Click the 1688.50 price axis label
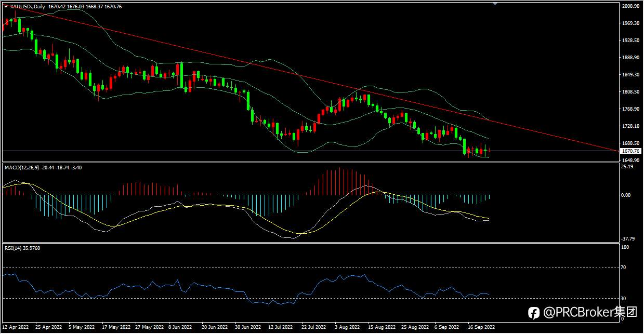The width and height of the screenshot is (644, 334). point(629,143)
